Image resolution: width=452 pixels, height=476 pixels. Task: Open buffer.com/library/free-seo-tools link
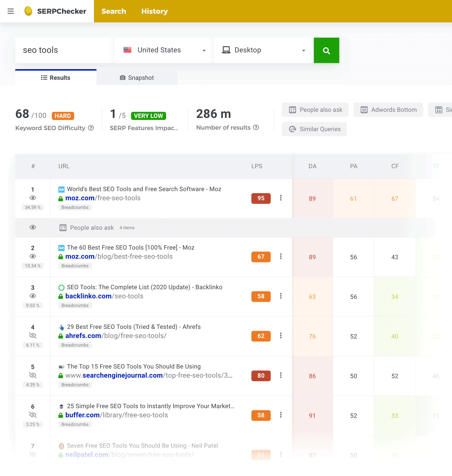tap(117, 415)
